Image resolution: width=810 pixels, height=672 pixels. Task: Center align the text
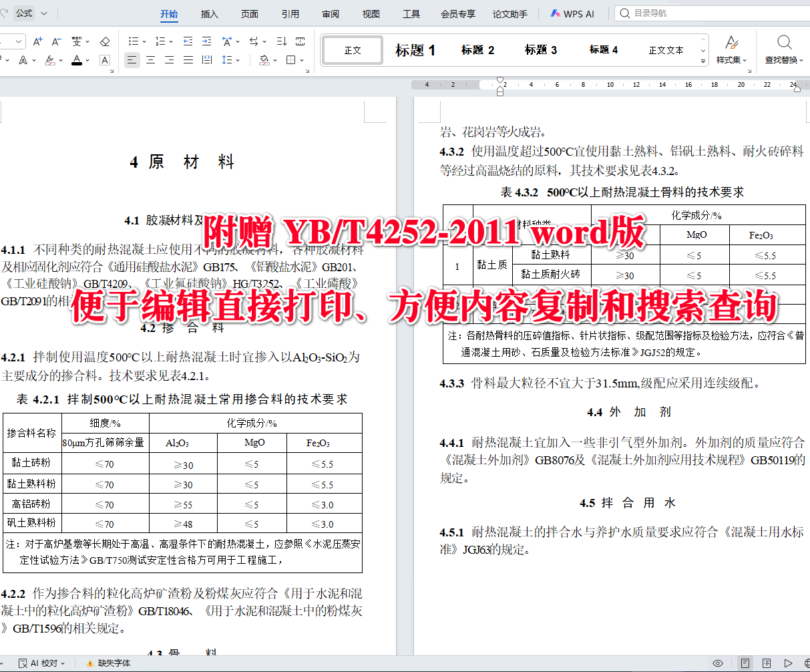tap(151, 60)
